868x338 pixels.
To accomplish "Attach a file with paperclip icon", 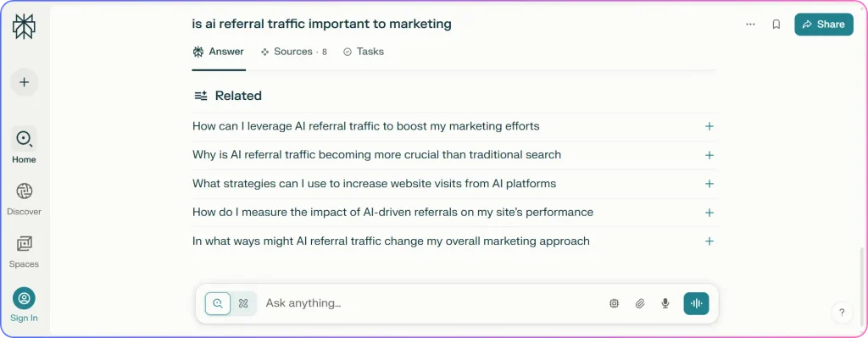I will (x=640, y=303).
